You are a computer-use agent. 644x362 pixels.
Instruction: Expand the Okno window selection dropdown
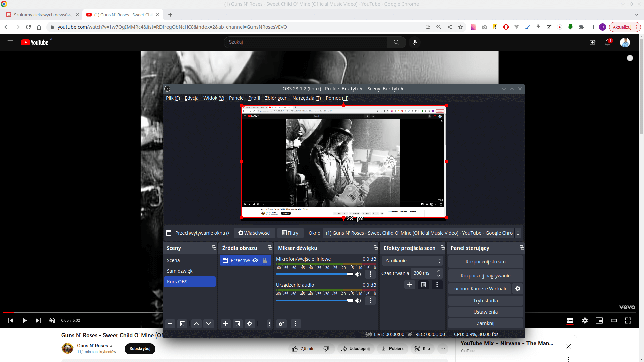(422, 233)
